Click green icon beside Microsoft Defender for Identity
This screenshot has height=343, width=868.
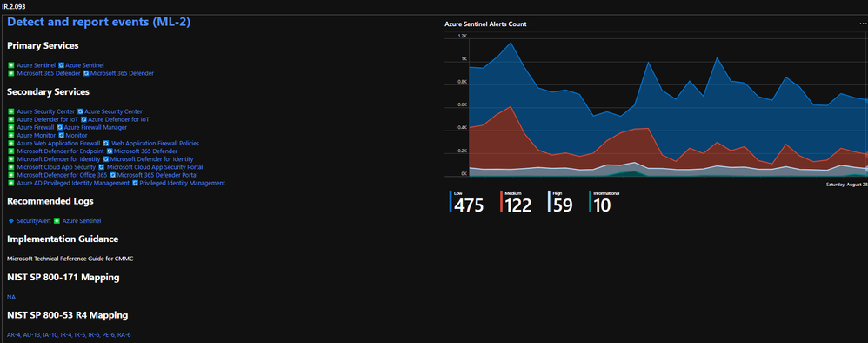(10, 159)
